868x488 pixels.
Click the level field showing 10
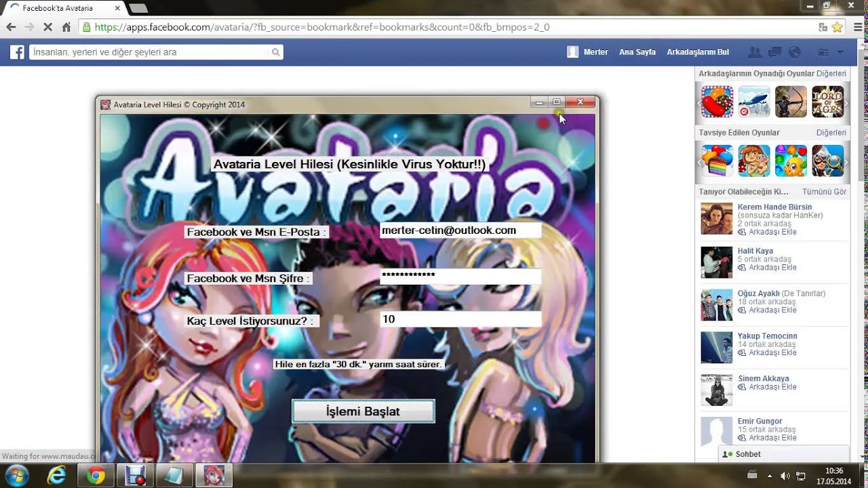460,319
